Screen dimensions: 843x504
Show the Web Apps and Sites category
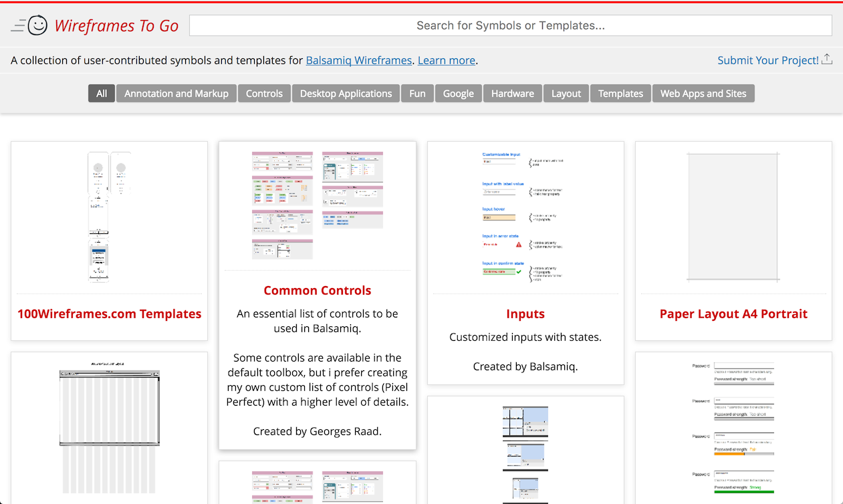click(x=703, y=94)
